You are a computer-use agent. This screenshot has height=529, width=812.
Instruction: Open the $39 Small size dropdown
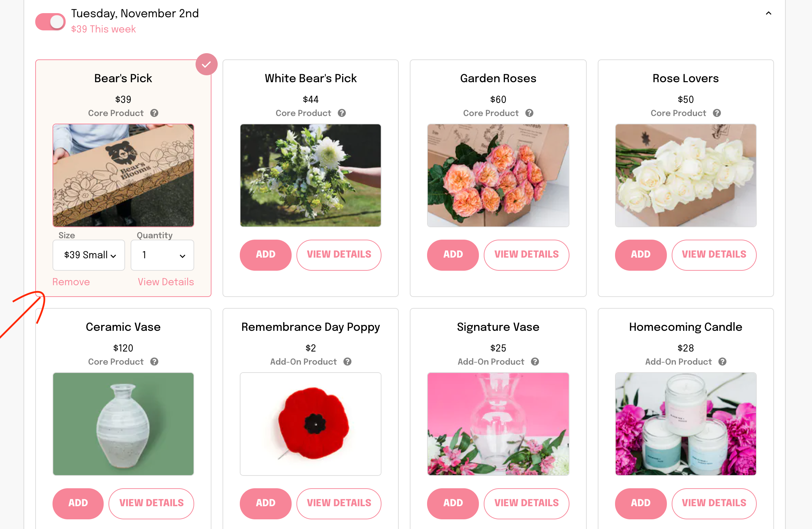89,255
